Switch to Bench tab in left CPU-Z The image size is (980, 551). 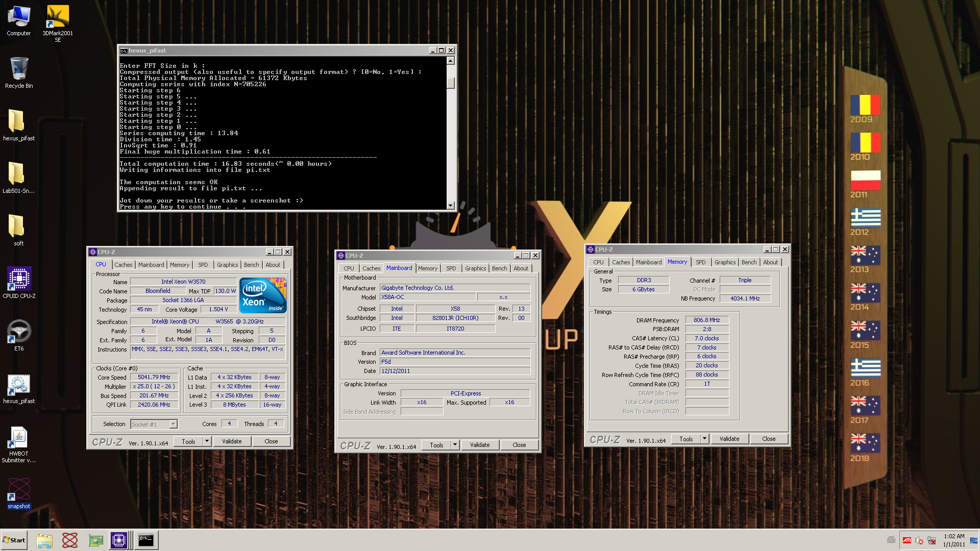click(251, 265)
